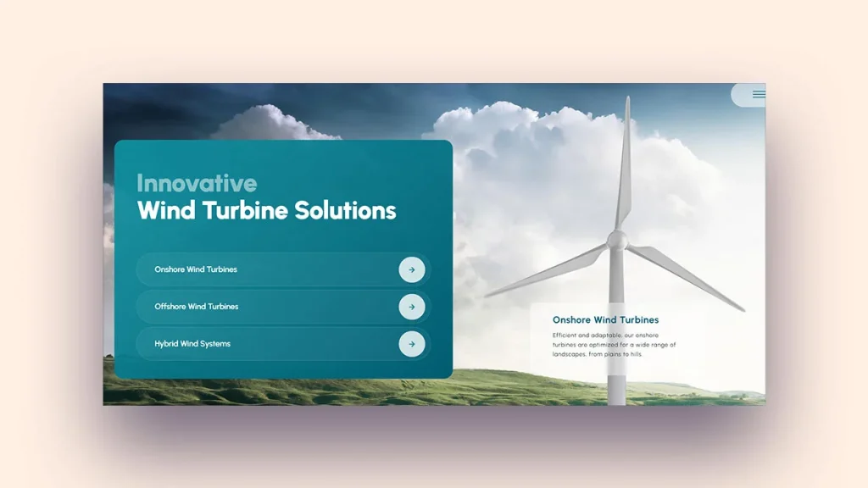The image size is (868, 488).
Task: Click the turbine blade extending right
Action: coord(687,275)
